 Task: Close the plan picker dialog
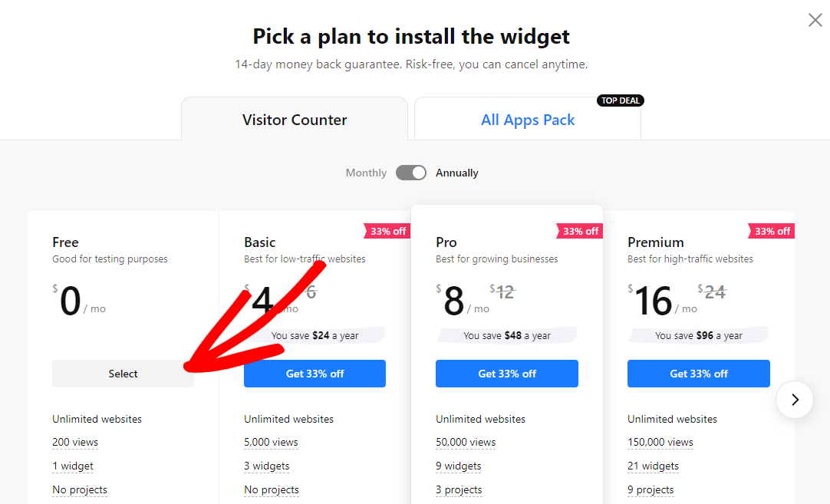click(x=815, y=20)
